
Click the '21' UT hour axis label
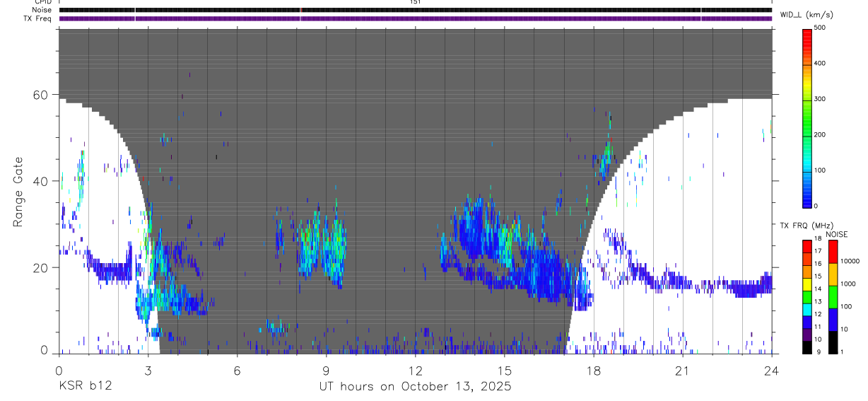point(683,370)
